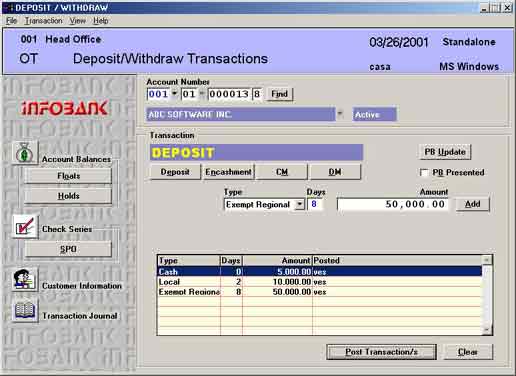The image size is (516, 376).
Task: Click the Post Transaction/s button
Action: 381,352
